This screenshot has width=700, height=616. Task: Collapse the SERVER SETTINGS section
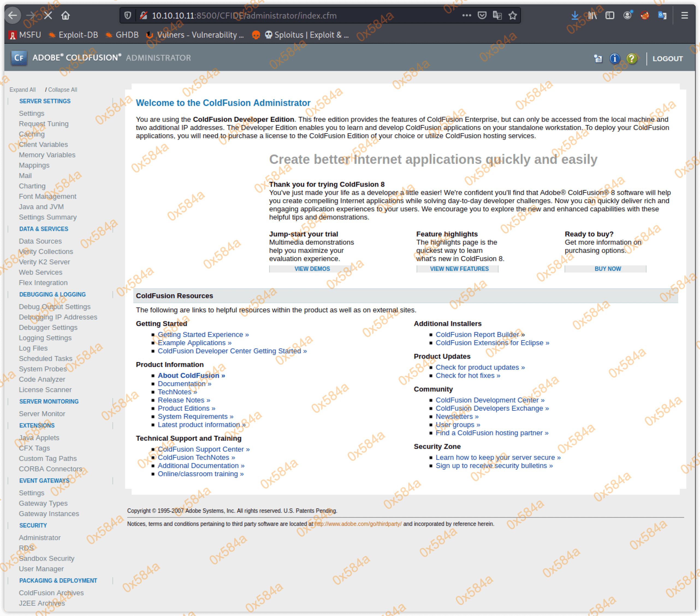pyautogui.click(x=45, y=101)
